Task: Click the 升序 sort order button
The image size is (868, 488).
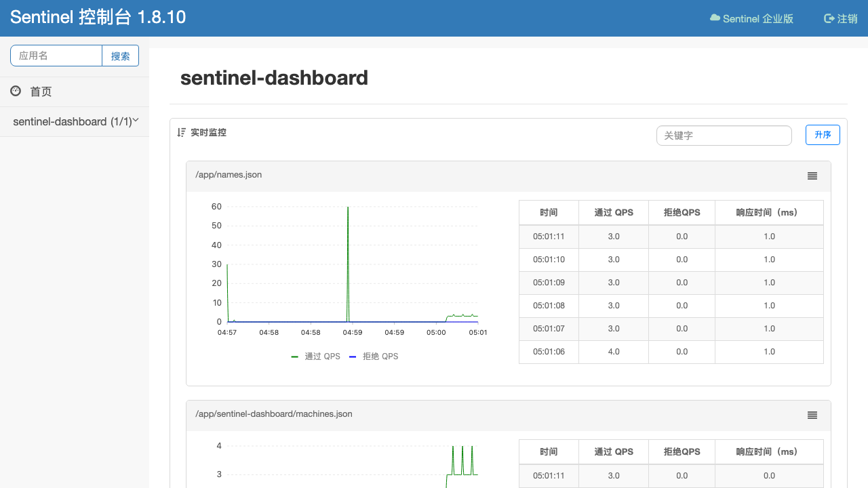Action: [823, 135]
